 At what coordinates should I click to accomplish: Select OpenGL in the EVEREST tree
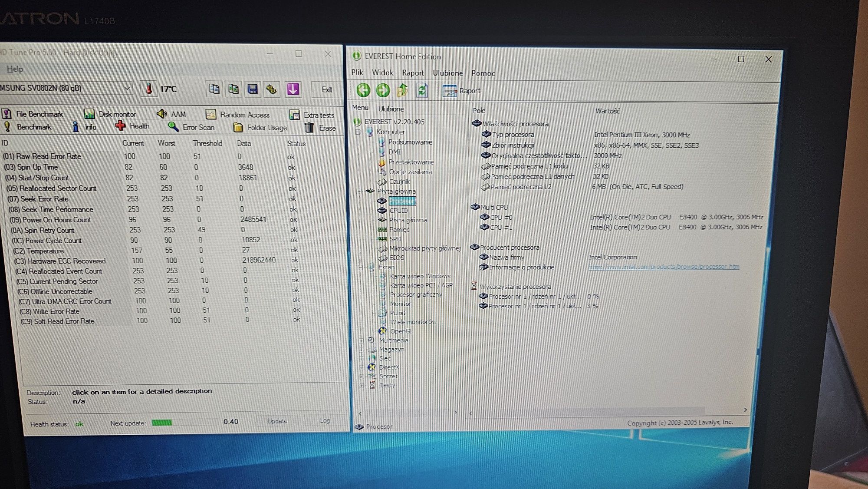pyautogui.click(x=401, y=331)
